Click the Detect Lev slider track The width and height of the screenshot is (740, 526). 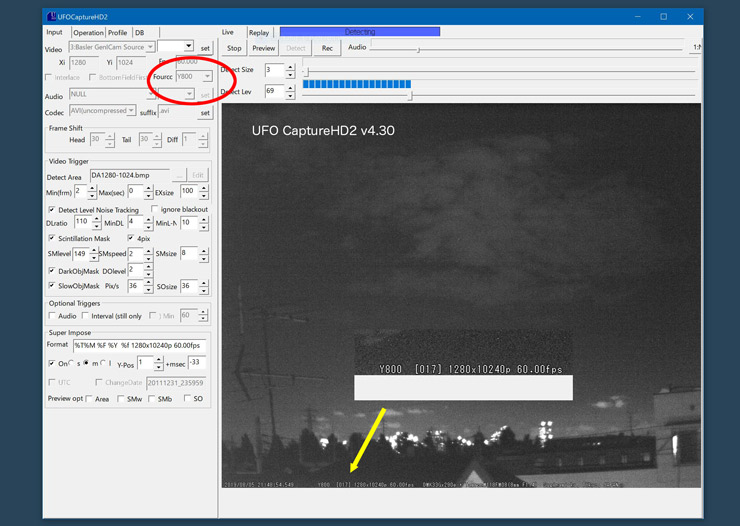coord(500,96)
